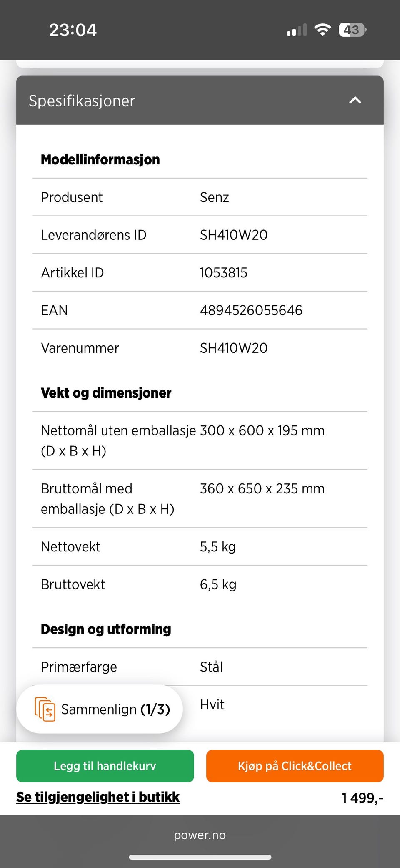This screenshot has height=868, width=400.
Task: Tap the 23:04 clock
Action: click(73, 30)
